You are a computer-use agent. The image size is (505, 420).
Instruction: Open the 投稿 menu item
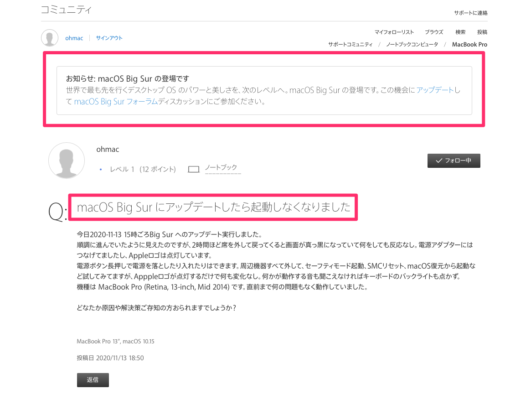[x=482, y=32]
